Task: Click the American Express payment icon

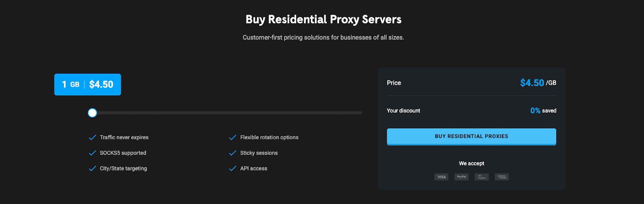Action: coord(502,177)
